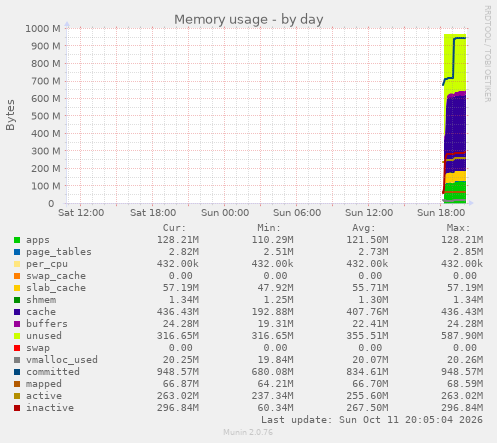Click the '1000 M' y-axis label

tap(43, 29)
